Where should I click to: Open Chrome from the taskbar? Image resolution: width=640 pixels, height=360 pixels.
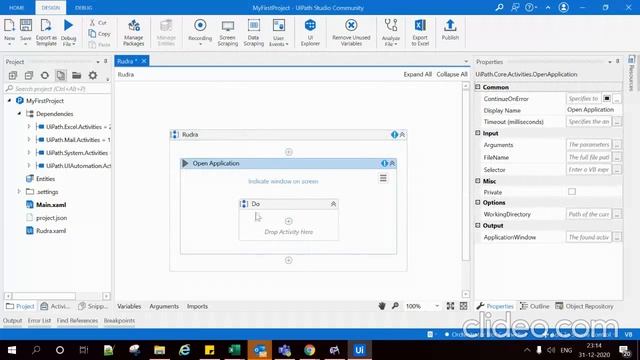coord(309,350)
